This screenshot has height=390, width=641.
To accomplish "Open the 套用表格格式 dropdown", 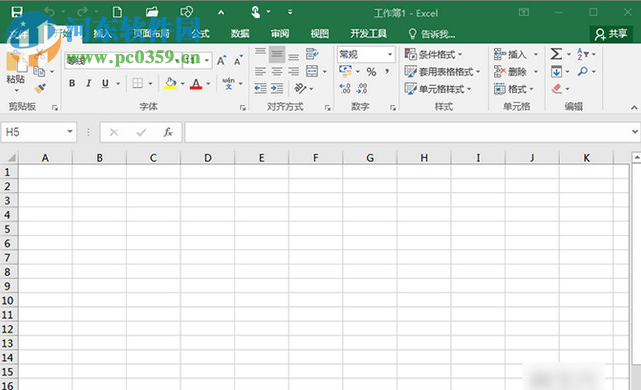I will tap(442, 72).
